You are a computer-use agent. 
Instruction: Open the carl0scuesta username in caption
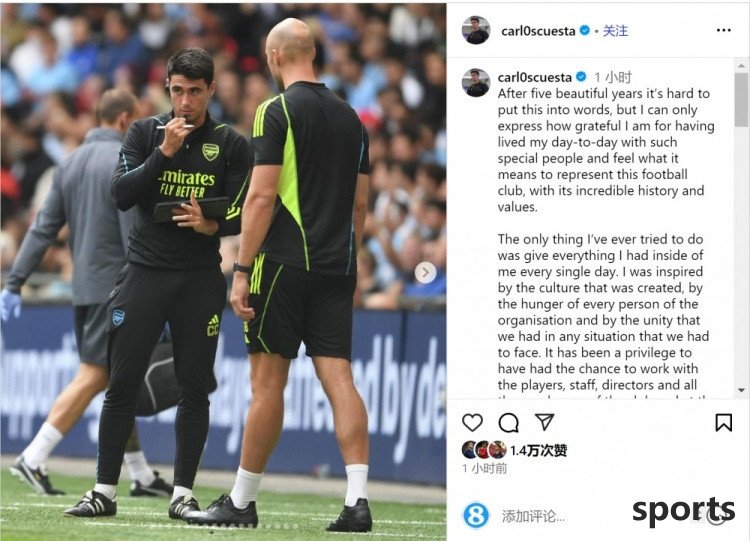(x=535, y=77)
